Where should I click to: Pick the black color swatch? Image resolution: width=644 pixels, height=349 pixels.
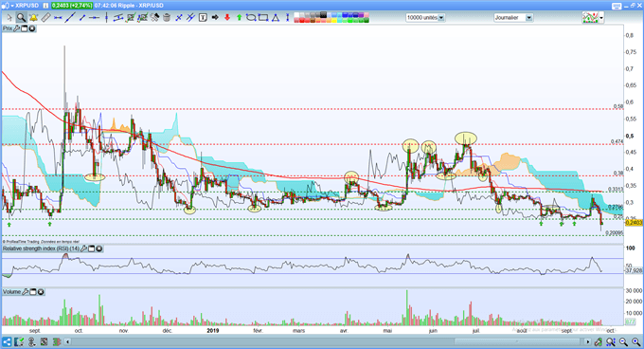tap(323, 15)
